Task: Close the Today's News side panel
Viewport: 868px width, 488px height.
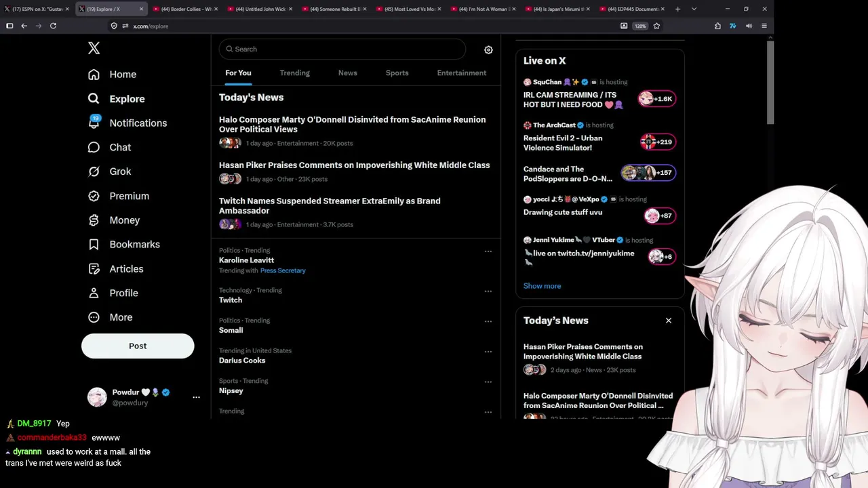Action: pyautogui.click(x=669, y=321)
